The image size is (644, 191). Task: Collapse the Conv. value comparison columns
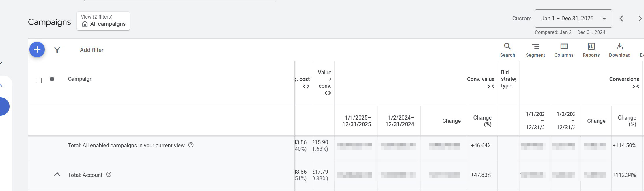click(x=491, y=86)
